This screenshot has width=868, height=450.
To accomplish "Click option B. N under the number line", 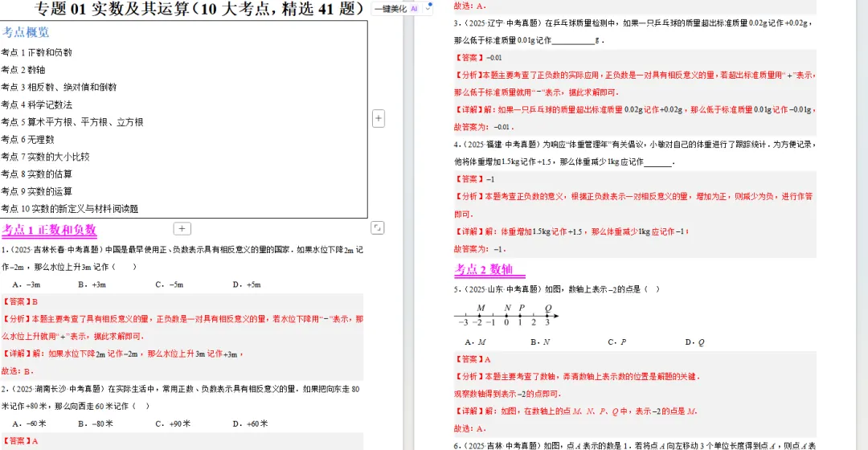I will (x=540, y=342).
